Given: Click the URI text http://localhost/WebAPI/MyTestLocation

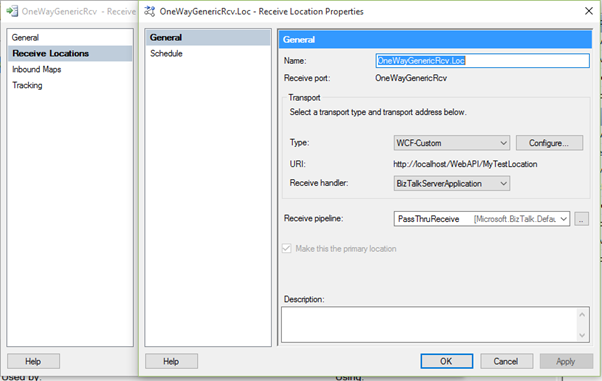Looking at the screenshot, I should point(465,164).
